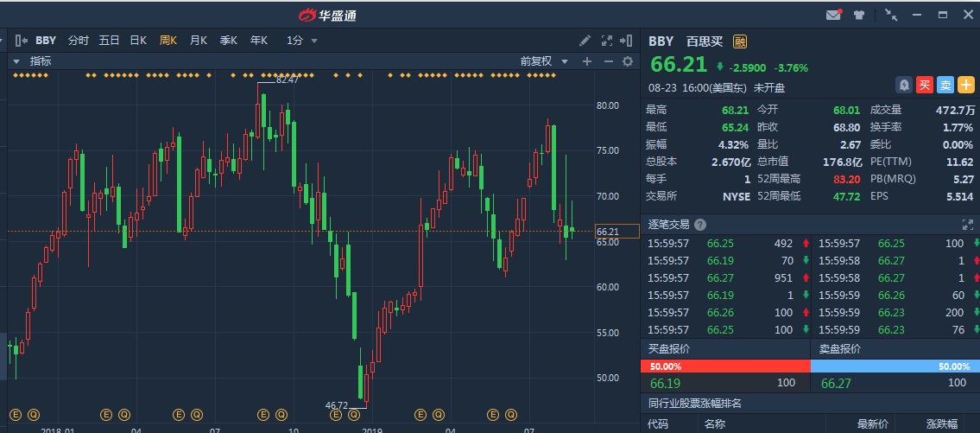Switch to compact window mode icon
980x433 pixels.
click(891, 15)
